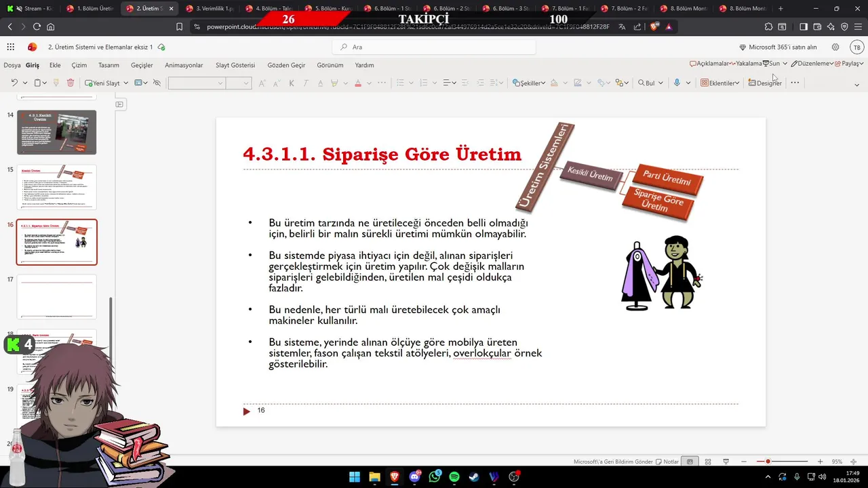Open the TB account avatar

(856, 47)
